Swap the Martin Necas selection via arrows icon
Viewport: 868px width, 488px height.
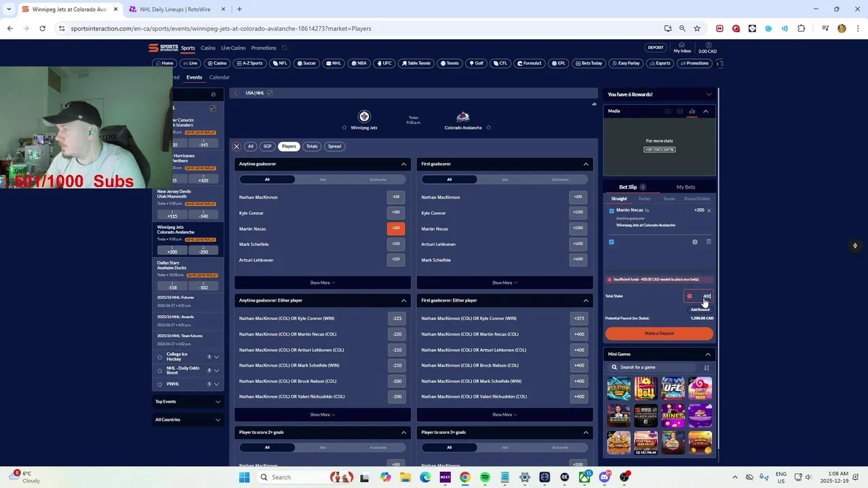(x=647, y=211)
